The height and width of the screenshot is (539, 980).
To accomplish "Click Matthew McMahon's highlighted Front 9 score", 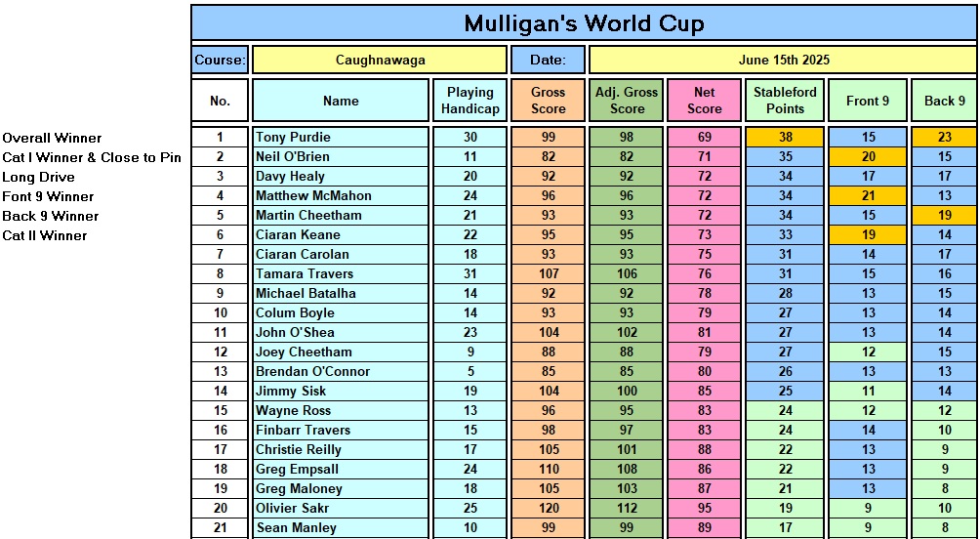I will pyautogui.click(x=867, y=196).
